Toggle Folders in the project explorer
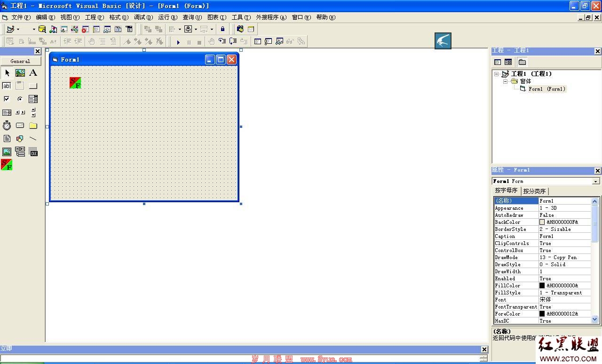602x364 pixels. pos(522,62)
